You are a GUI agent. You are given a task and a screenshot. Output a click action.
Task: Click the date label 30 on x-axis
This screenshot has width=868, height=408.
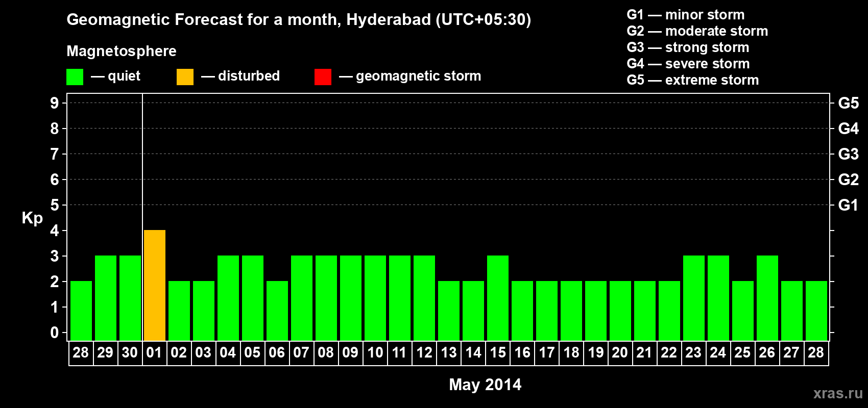[130, 352]
